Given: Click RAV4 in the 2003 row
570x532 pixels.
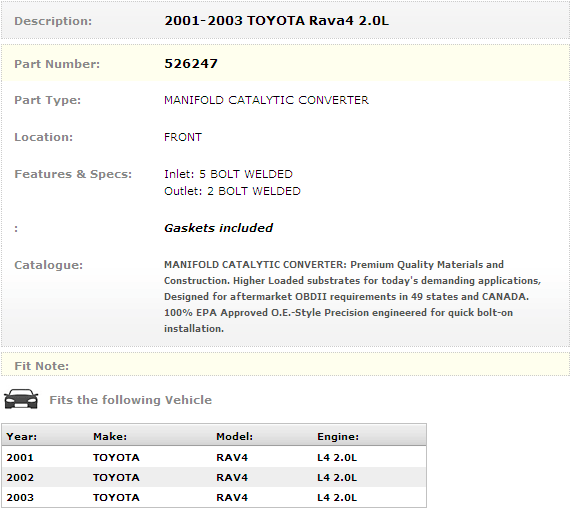Looking at the screenshot, I should 232,497.
